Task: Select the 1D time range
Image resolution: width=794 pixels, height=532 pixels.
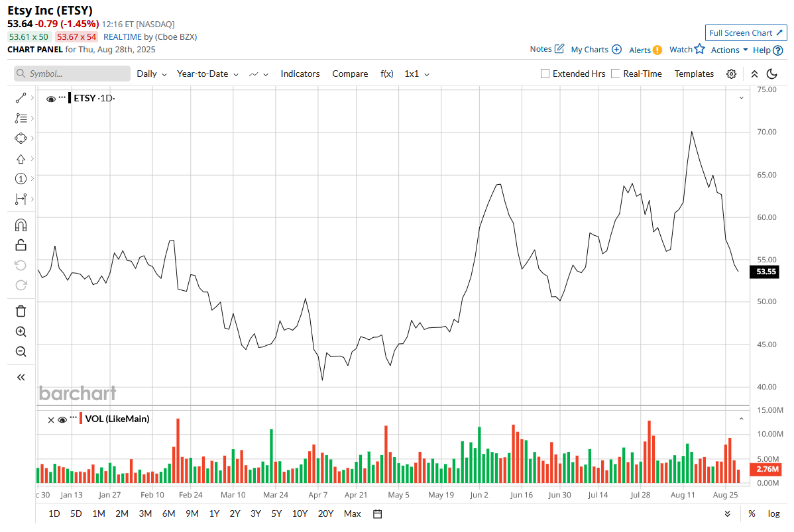Action: 54,513
